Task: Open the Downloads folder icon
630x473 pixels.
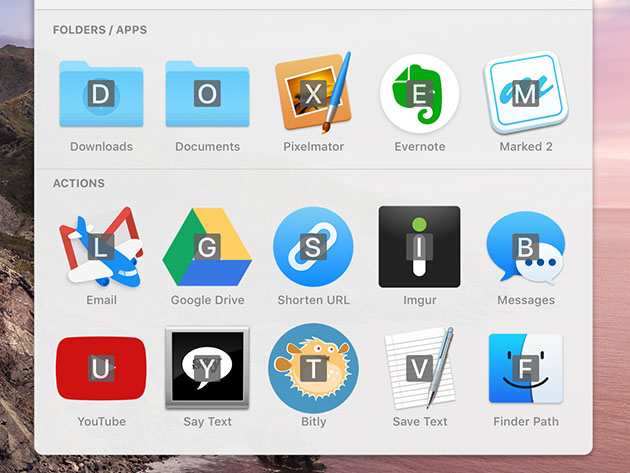Action: click(101, 94)
